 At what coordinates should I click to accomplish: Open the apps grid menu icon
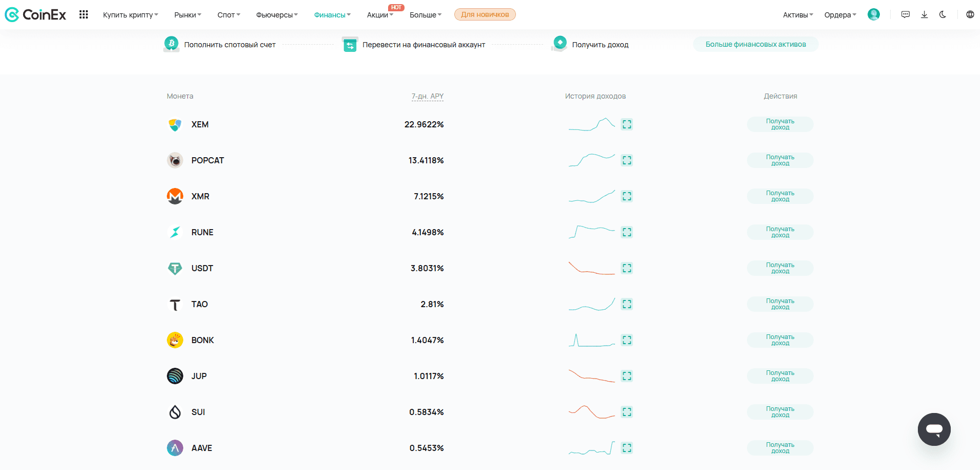click(84, 14)
